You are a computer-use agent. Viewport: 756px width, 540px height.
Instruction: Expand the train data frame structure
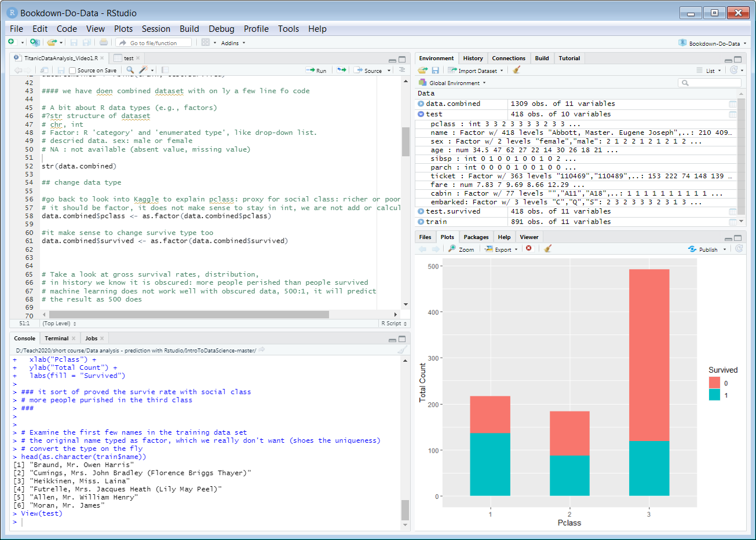[421, 222]
